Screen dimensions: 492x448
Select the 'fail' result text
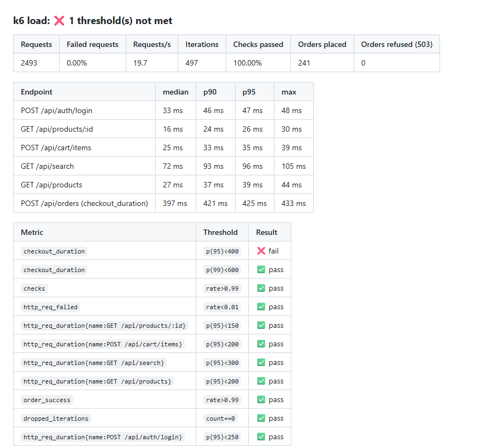[273, 251]
